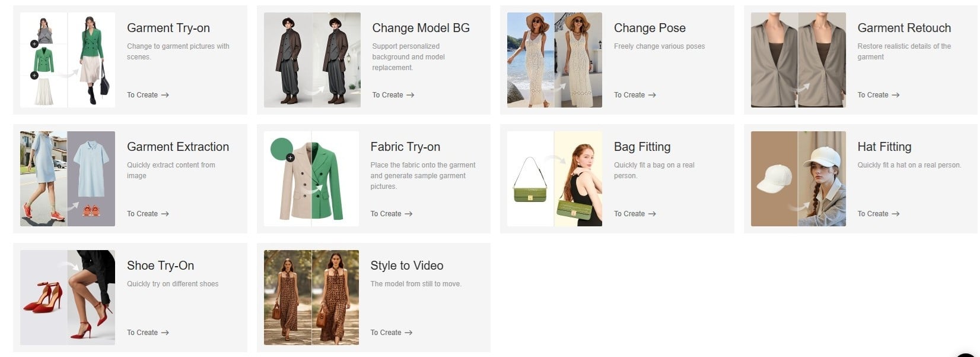Open the Bag Fitting preview image

point(555,179)
